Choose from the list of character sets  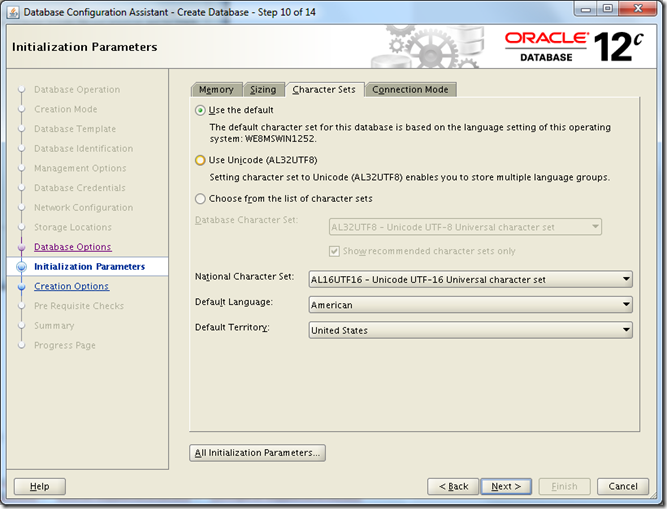[x=201, y=199]
